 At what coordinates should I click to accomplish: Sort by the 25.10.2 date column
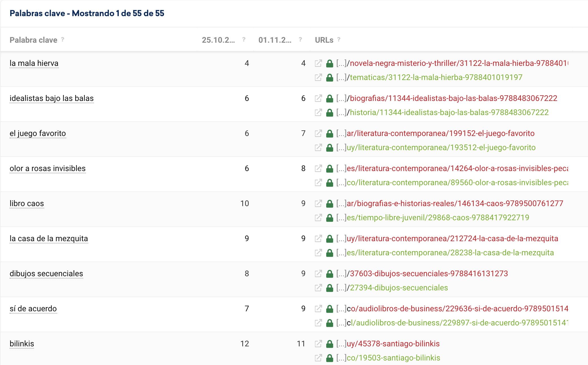tap(218, 40)
